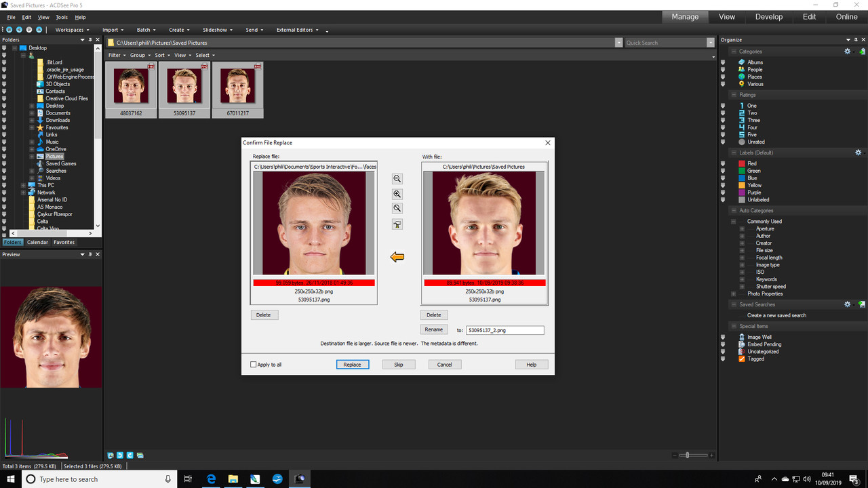This screenshot has height=488, width=868.
Task: Open the Labels settings gear
Action: (x=858, y=152)
